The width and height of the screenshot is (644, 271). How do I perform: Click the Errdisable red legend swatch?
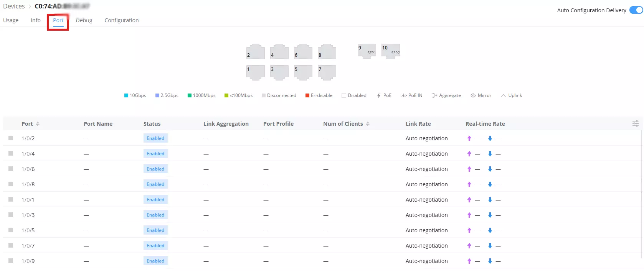pyautogui.click(x=307, y=95)
